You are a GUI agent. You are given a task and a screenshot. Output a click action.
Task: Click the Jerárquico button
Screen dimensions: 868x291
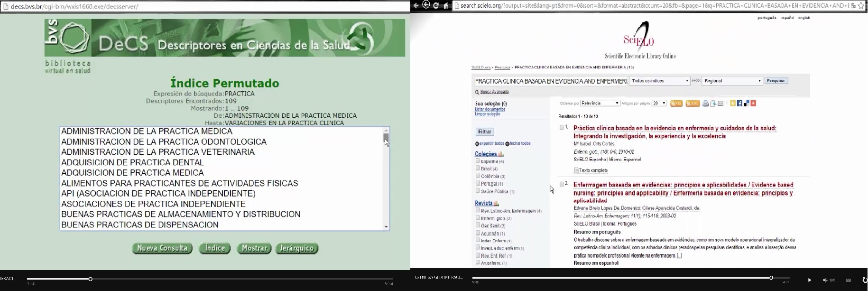[x=297, y=248]
